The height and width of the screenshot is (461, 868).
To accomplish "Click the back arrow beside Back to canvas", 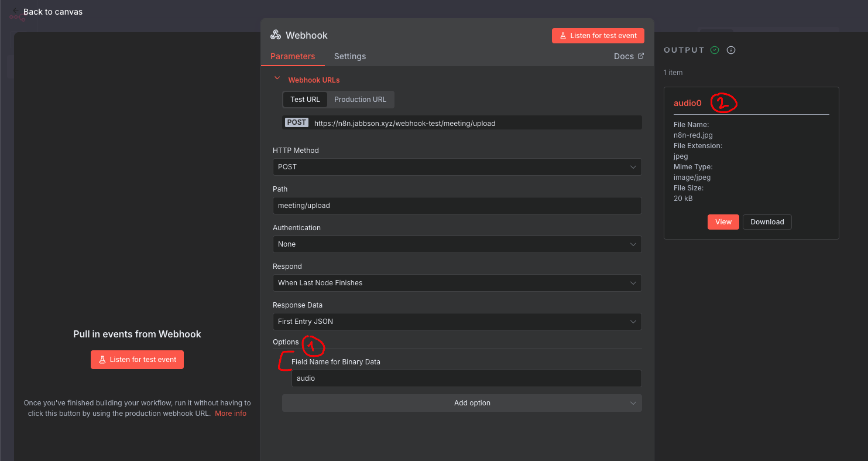I will tap(15, 11).
